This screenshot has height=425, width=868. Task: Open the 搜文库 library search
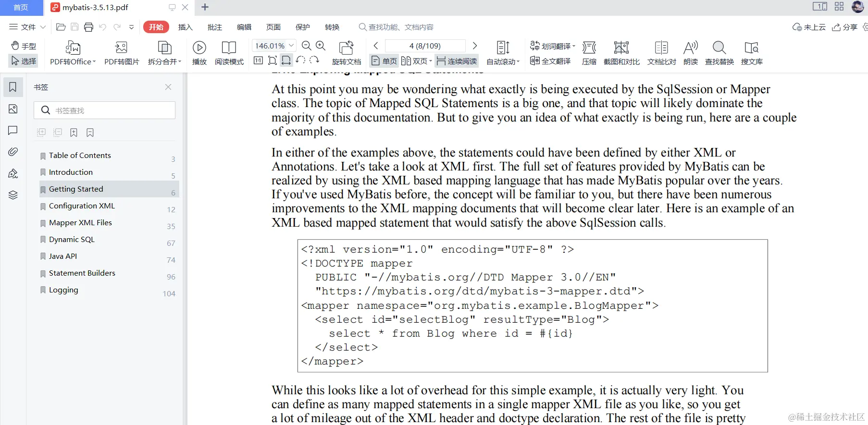[752, 53]
